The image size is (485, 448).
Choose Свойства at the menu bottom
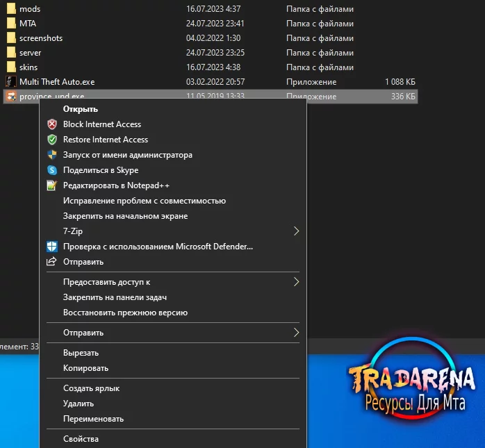tap(81, 439)
